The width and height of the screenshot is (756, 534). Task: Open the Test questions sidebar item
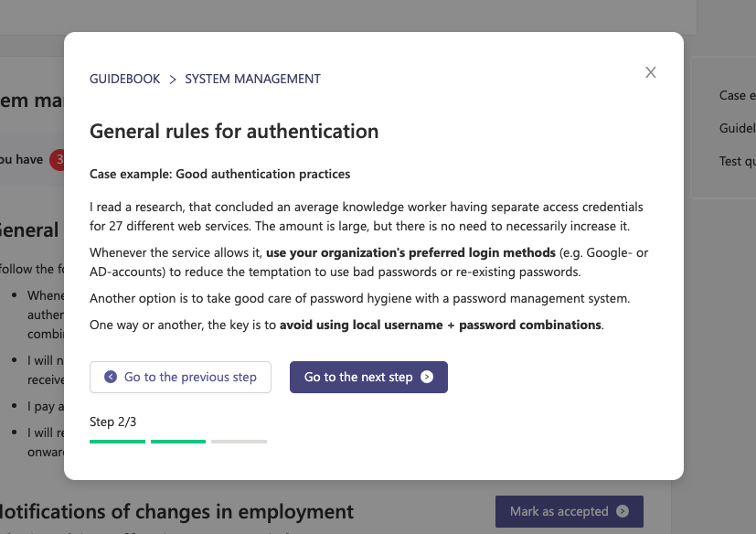pos(737,161)
